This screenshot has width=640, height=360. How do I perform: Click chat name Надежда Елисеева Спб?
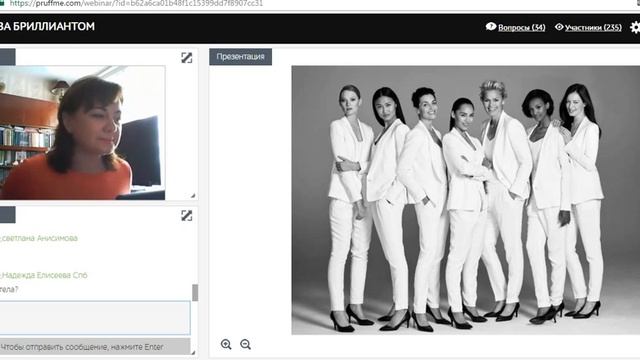tap(44, 275)
